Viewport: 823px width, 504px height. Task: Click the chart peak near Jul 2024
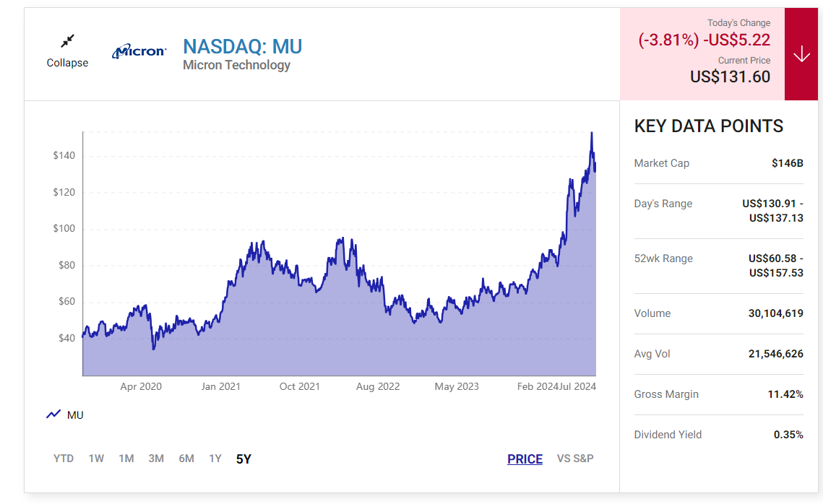[x=592, y=133]
